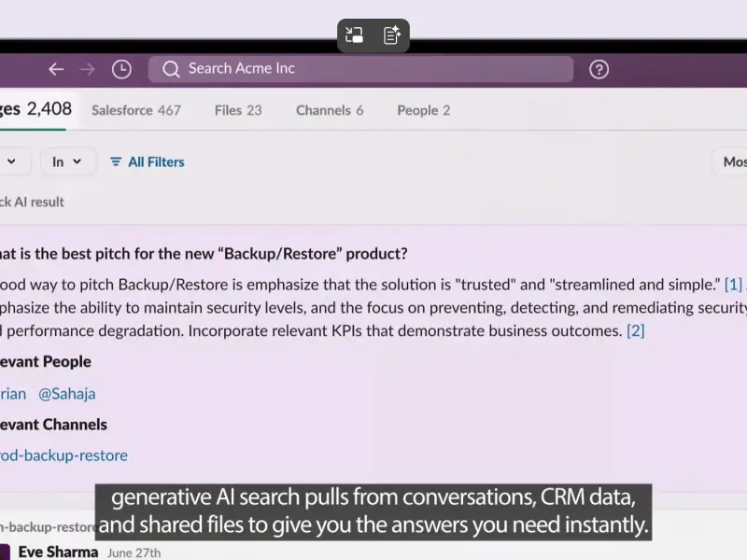
Task: Open the history clock icon
Action: [121, 69]
